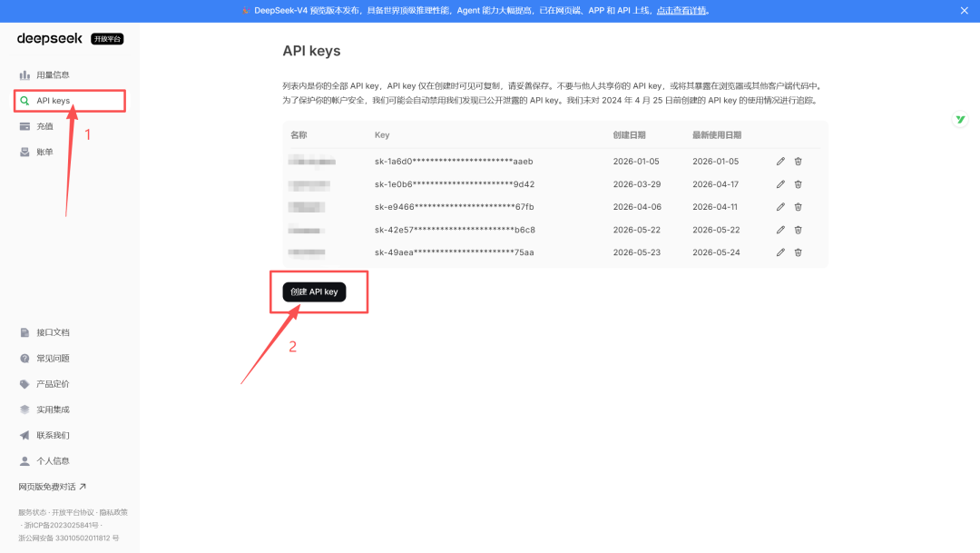
Task: Click the billing icon in sidebar
Action: 24,152
